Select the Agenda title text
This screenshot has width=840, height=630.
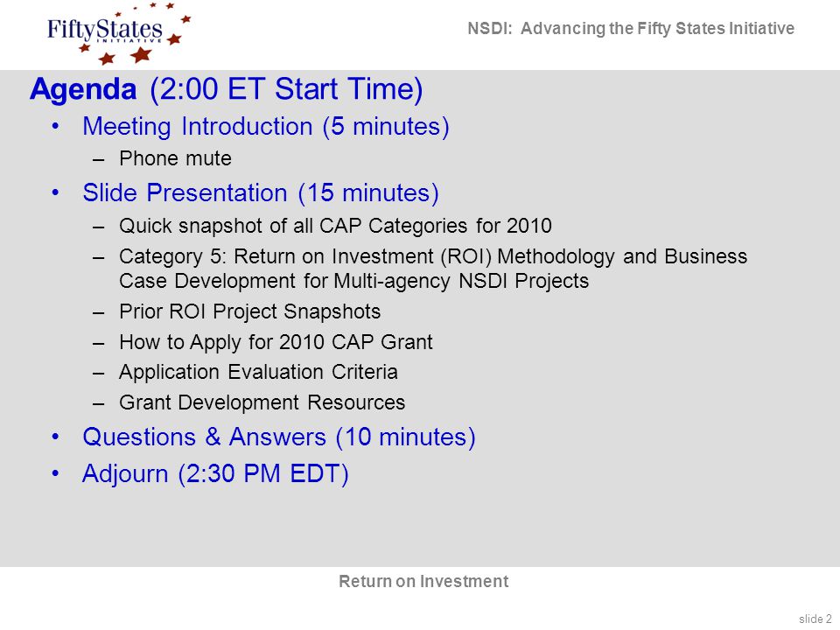click(83, 89)
